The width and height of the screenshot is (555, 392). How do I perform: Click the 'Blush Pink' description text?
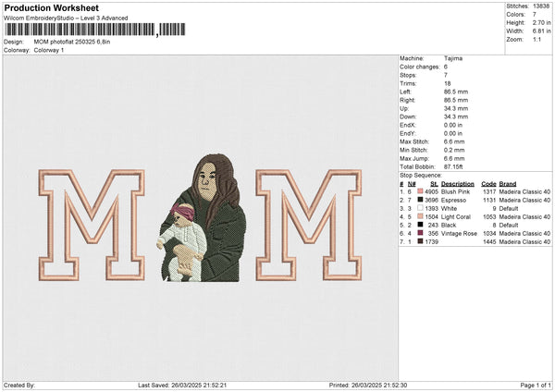455,191
